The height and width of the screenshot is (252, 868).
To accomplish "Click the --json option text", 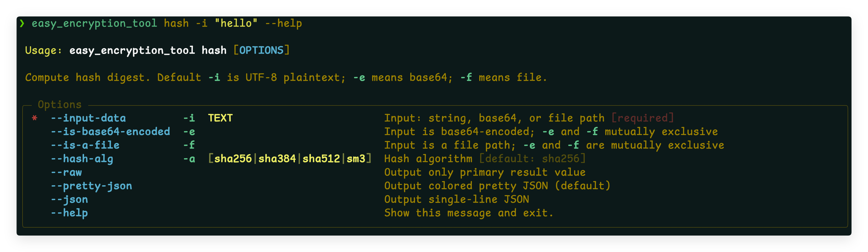I will pyautogui.click(x=69, y=199).
